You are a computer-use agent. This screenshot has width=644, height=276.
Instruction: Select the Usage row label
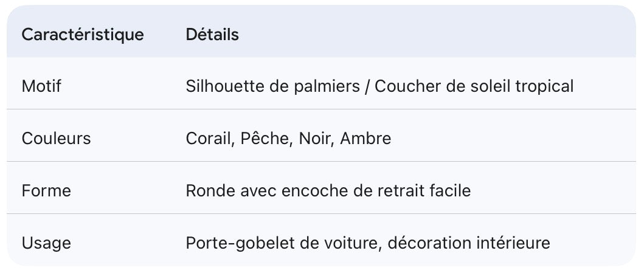(x=46, y=243)
